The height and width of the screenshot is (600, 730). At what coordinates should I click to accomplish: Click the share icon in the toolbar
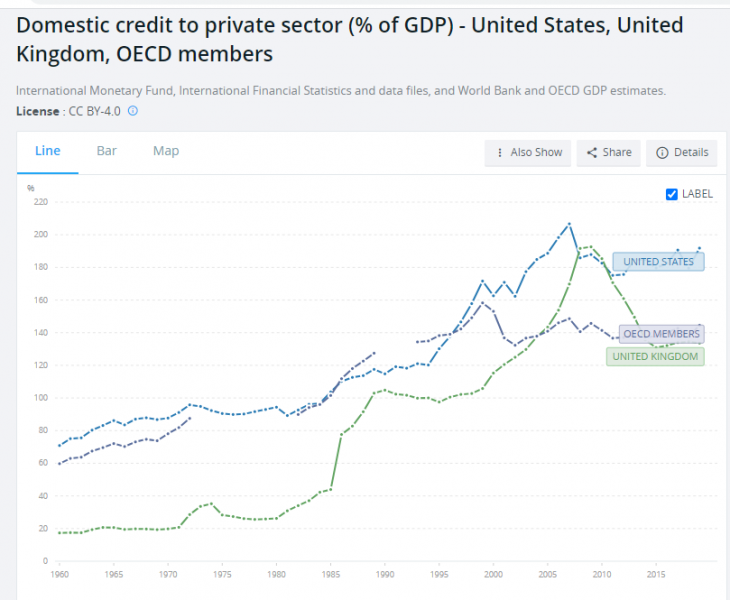pyautogui.click(x=592, y=153)
